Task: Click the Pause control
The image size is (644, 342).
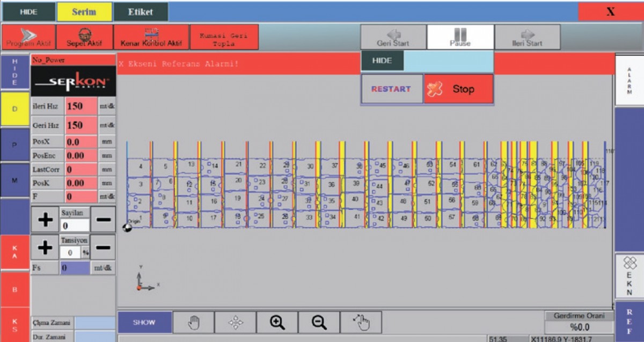Action: pos(460,37)
